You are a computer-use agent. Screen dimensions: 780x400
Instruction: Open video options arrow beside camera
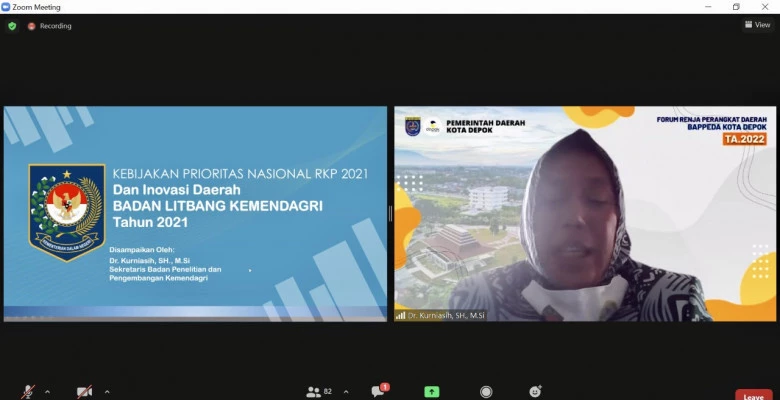point(107,392)
